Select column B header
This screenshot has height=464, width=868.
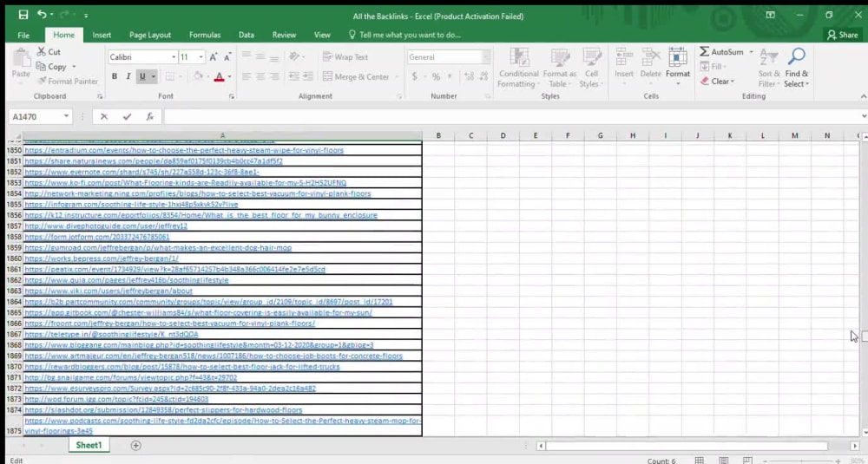pyautogui.click(x=437, y=135)
